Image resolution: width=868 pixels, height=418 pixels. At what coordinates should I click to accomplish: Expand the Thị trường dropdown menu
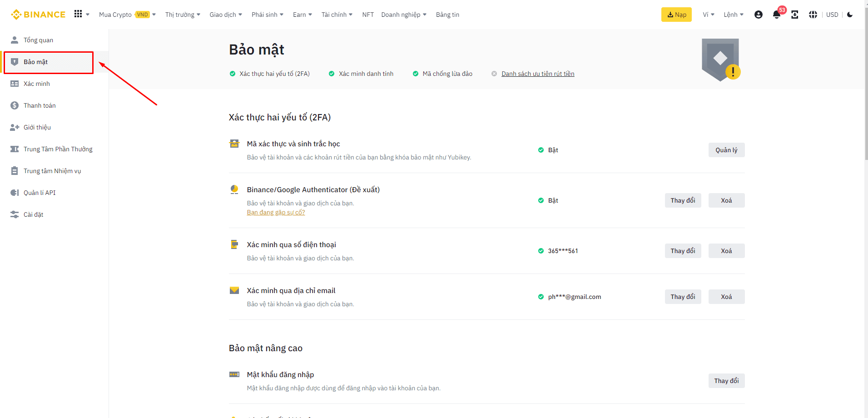pyautogui.click(x=183, y=15)
